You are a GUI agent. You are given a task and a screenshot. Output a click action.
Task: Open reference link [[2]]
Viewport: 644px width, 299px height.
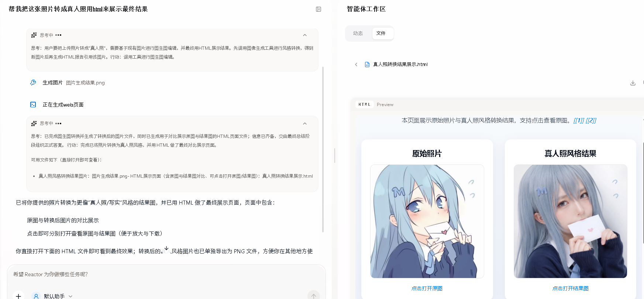pos(591,121)
